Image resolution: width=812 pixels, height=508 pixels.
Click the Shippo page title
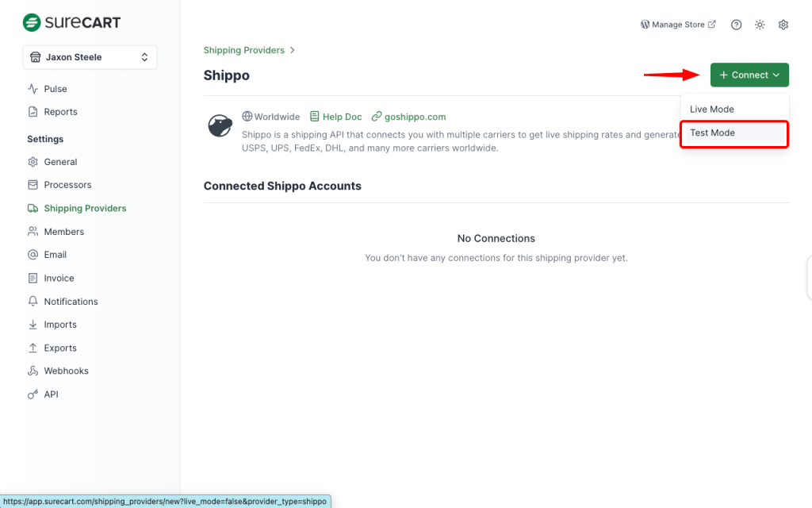226,75
